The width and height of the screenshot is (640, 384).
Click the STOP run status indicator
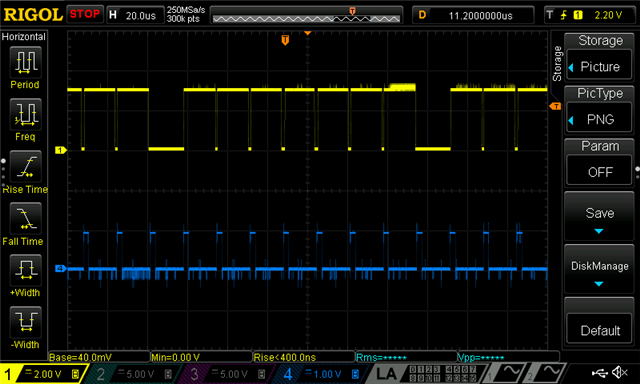coord(84,14)
